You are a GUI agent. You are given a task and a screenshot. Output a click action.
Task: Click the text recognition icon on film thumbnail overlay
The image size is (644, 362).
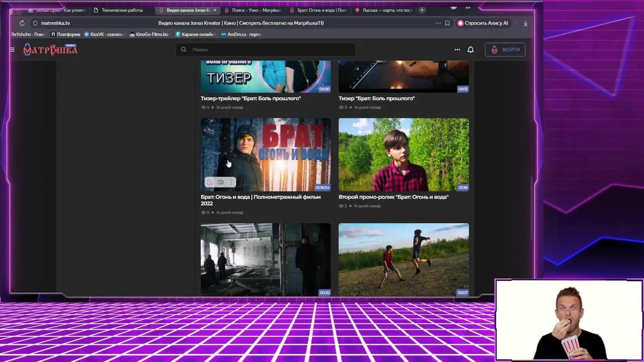pos(210,182)
